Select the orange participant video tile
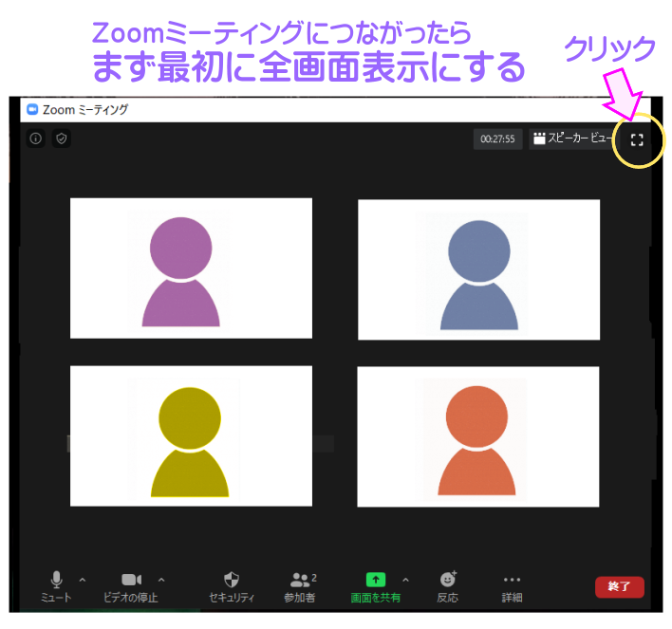The height and width of the screenshot is (629, 672). [477, 437]
